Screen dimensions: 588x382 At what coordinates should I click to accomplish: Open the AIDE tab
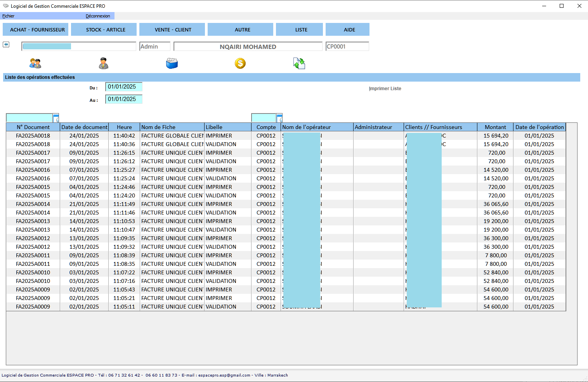[348, 30]
